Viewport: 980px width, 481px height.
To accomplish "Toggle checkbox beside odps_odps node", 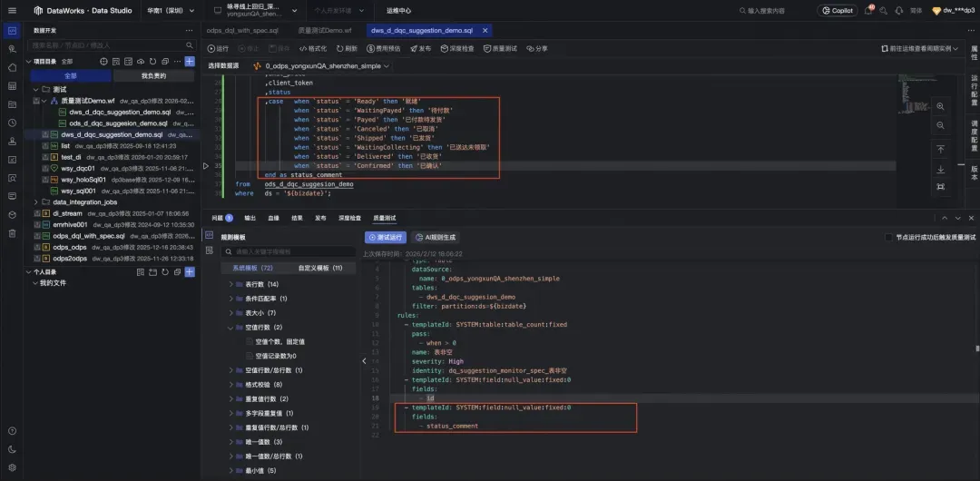I will point(37,247).
